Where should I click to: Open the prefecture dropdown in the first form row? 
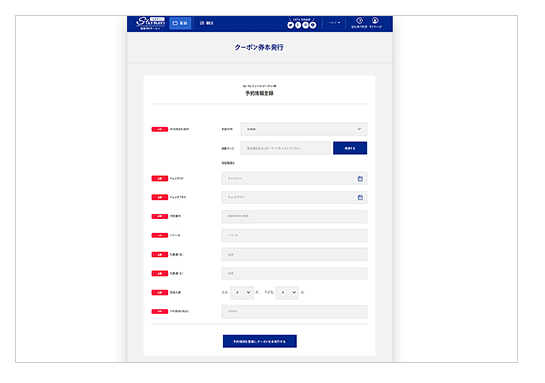pos(304,129)
